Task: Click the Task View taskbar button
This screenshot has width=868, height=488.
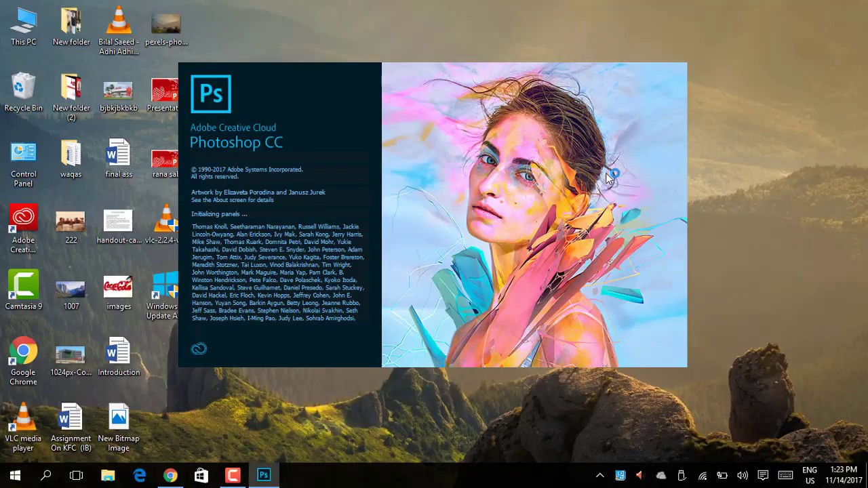Action: click(x=76, y=475)
